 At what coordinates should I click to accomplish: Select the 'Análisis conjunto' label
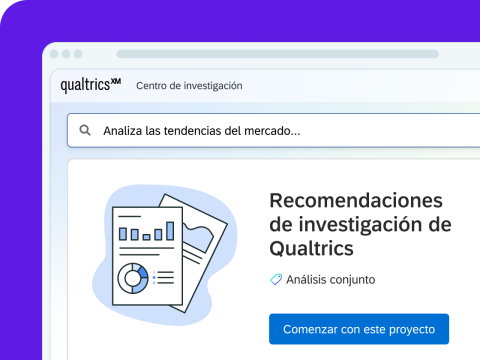tap(331, 280)
